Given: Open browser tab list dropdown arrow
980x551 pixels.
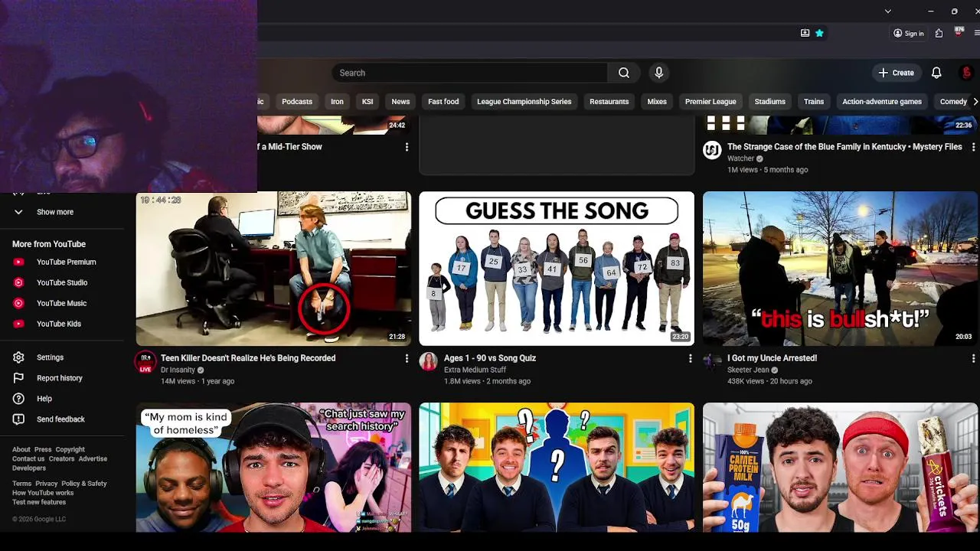Looking at the screenshot, I should point(887,11).
